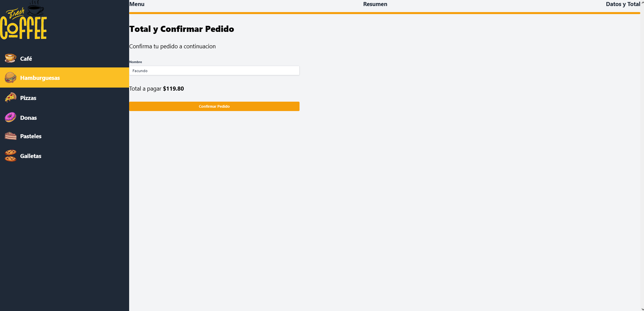Switch to the Menu tab
The image size is (644, 311).
(x=137, y=4)
